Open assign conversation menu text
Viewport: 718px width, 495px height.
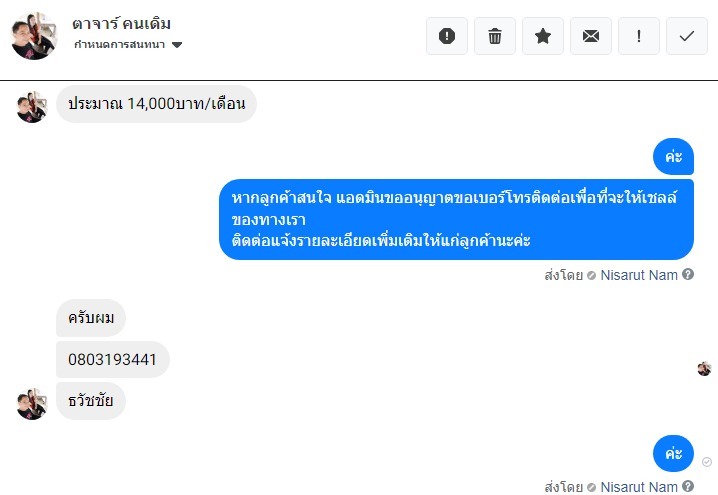120,44
